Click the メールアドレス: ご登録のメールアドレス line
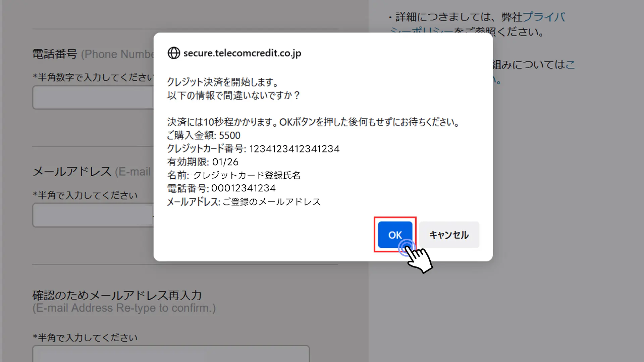Viewport: 644px width, 362px height. tap(244, 202)
